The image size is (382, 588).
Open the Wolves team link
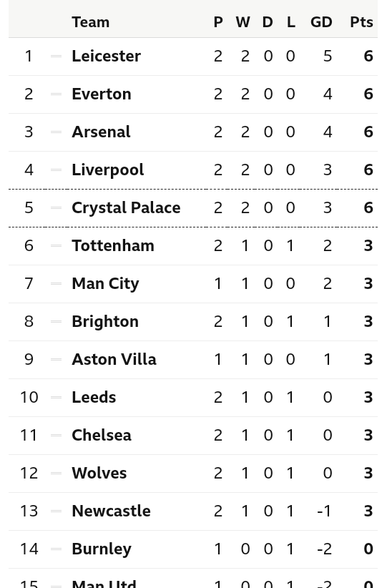point(99,473)
